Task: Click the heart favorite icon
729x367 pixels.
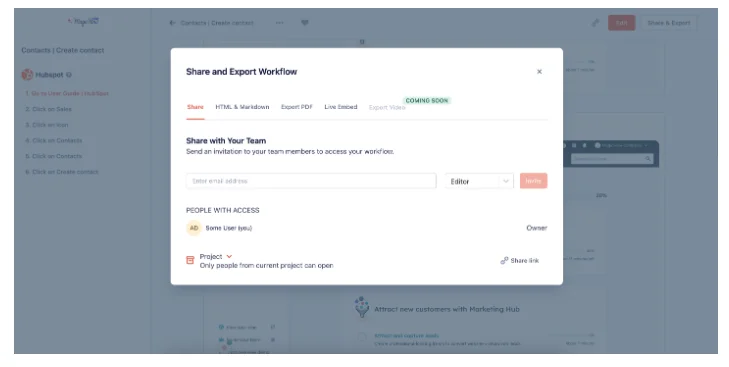Action: point(305,23)
